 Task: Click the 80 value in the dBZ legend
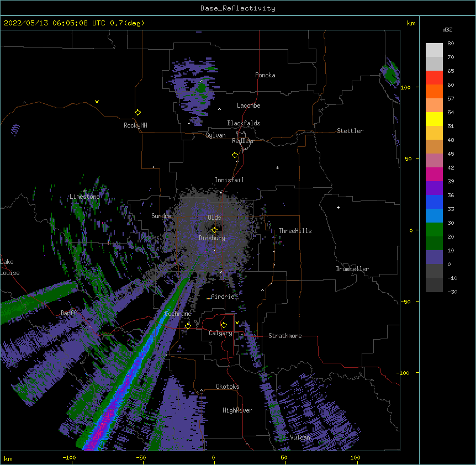(451, 44)
